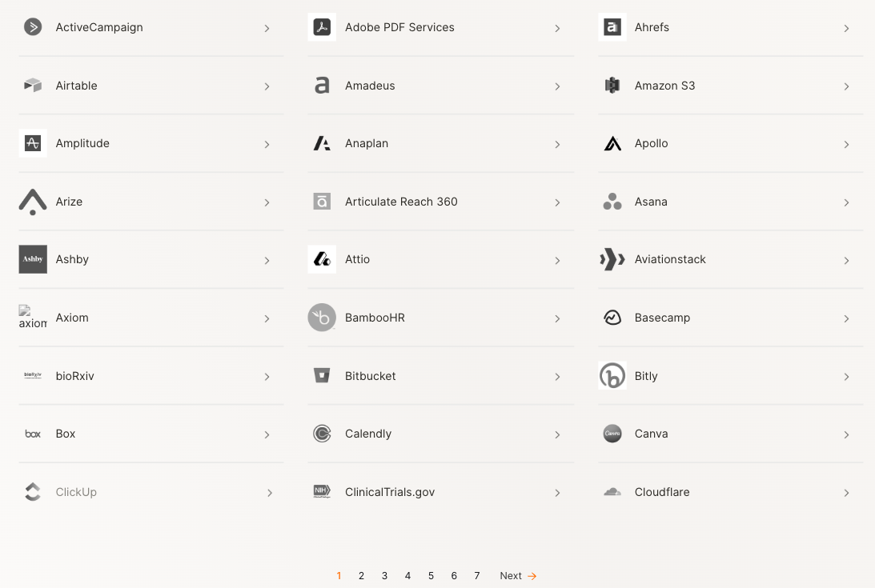Open the Anaplan integration link
The height and width of the screenshot is (588, 875).
click(441, 143)
